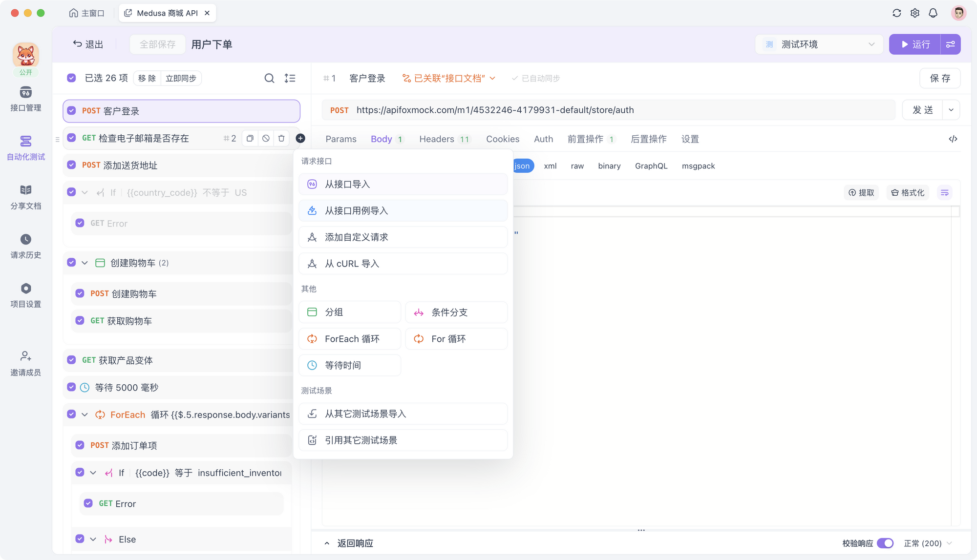Click notification bell icon
977x560 pixels.
pyautogui.click(x=933, y=13)
